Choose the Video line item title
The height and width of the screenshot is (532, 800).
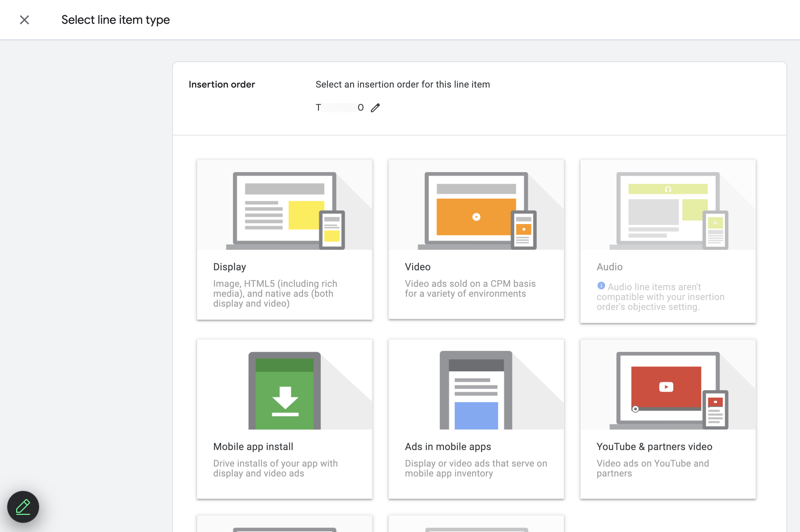[418, 267]
